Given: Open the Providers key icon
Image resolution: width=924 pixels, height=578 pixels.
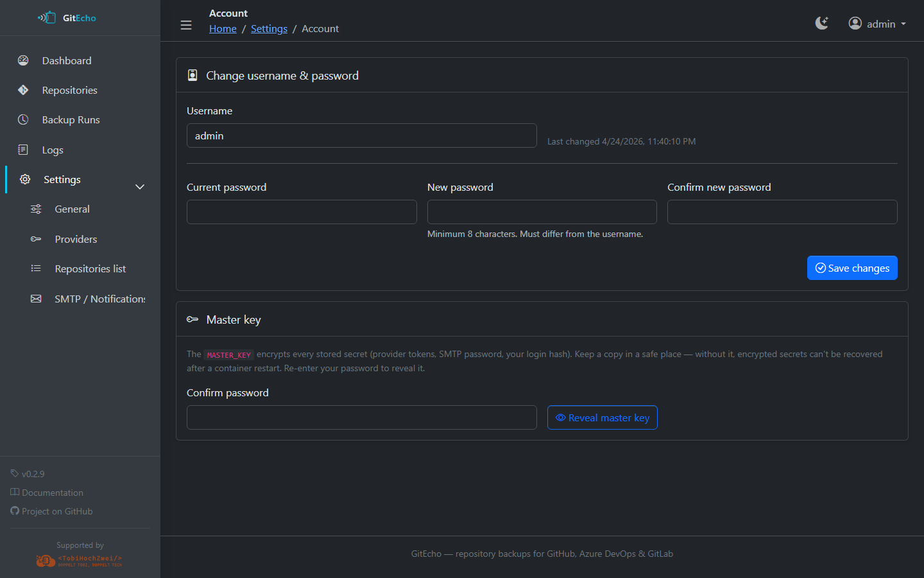Looking at the screenshot, I should (x=36, y=239).
